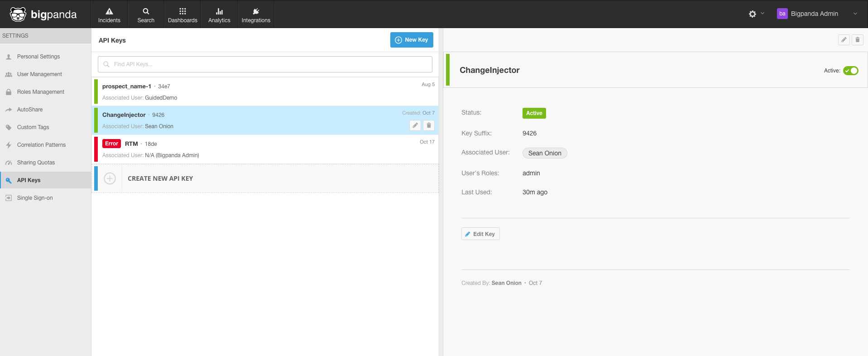
Task: Click the Oct 17 date on RTM row
Action: (x=427, y=142)
